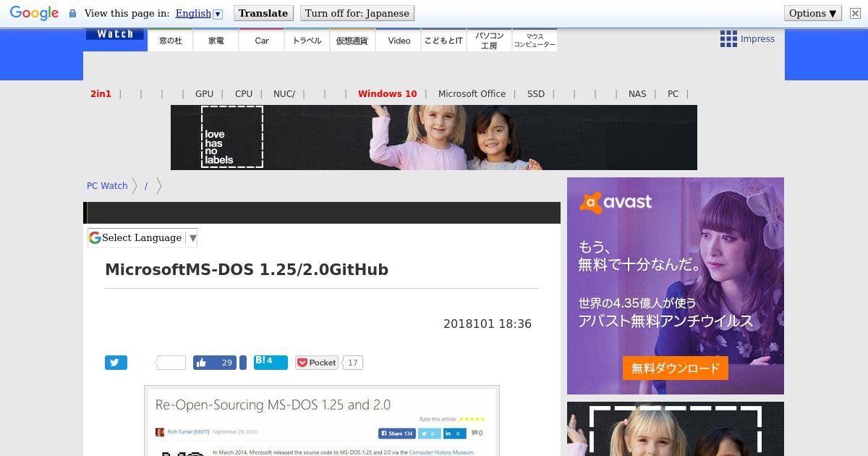Select the 2in1 topic link

pyautogui.click(x=101, y=93)
